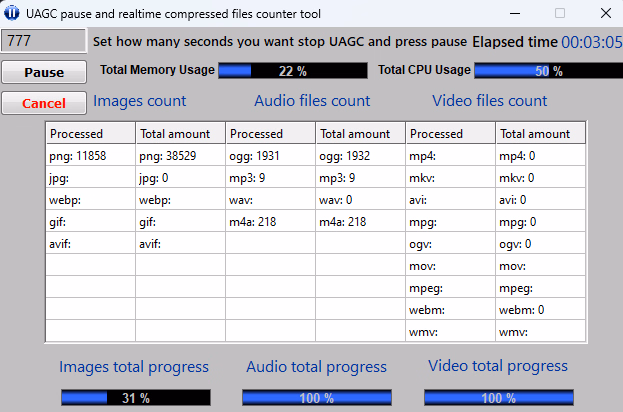The height and width of the screenshot is (412, 623).
Task: Select the mp3 processed count cell
Action: click(x=270, y=178)
